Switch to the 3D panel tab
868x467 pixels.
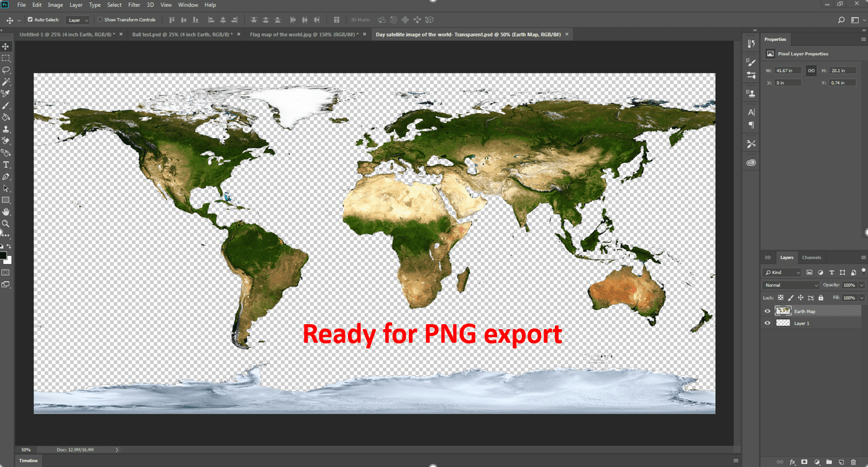pyautogui.click(x=767, y=257)
